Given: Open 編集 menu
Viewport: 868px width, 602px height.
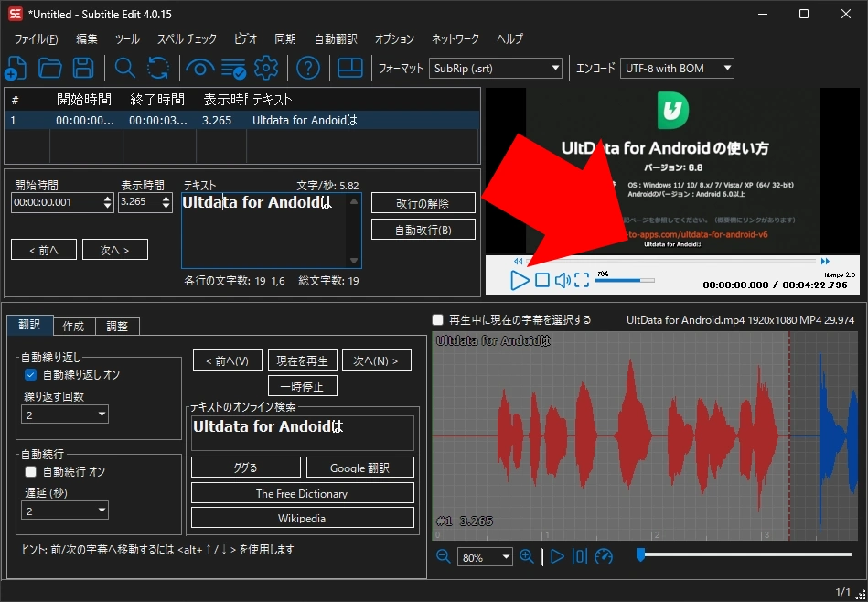Looking at the screenshot, I should tap(86, 38).
